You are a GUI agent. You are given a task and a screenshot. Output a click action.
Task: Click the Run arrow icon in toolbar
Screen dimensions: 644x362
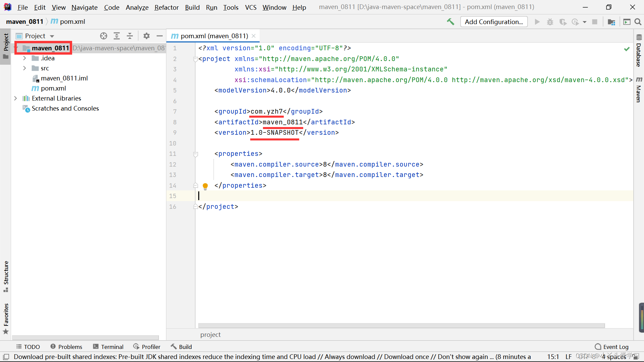coord(537,22)
